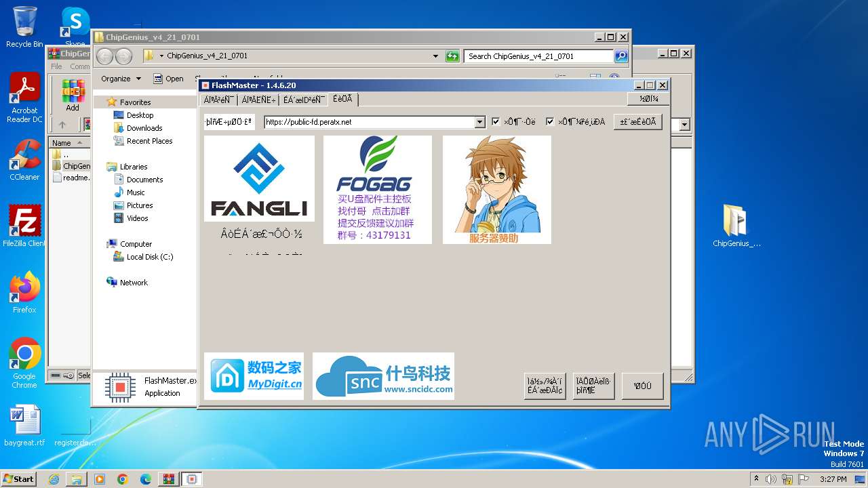868x488 pixels.
Task: Open FileZilla Client desktop shortcut
Action: (24, 226)
